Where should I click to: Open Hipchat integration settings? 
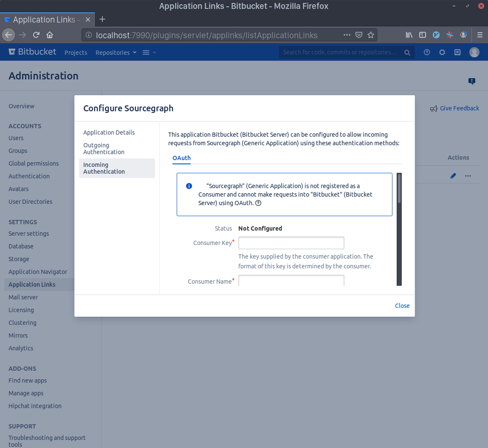coord(35,406)
